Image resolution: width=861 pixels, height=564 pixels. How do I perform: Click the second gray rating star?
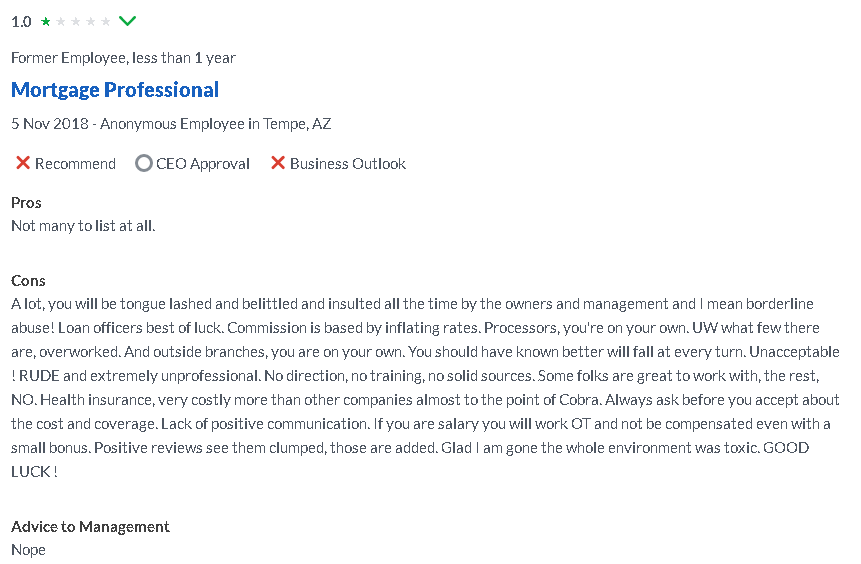[61, 21]
